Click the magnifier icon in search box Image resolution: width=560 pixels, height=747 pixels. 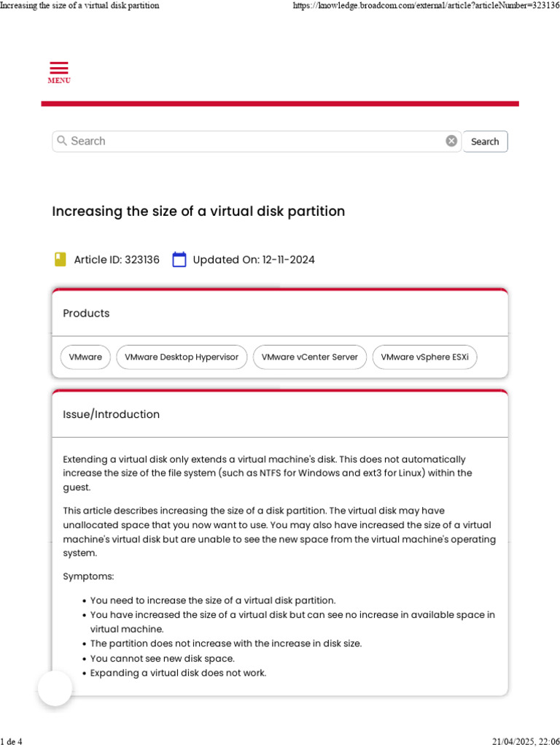61,141
